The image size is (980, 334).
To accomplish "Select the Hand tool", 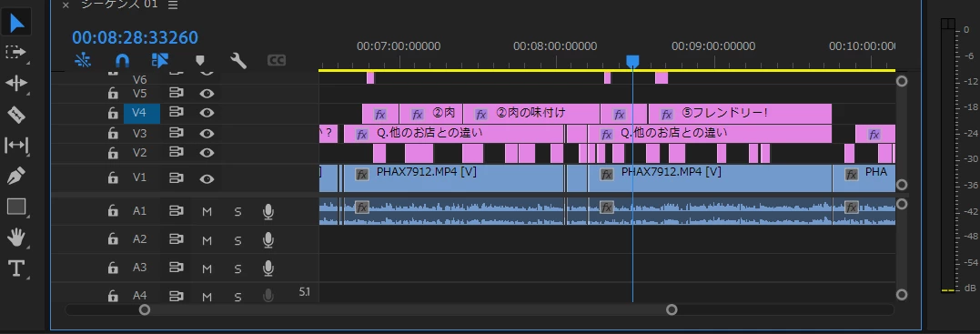I will tap(16, 237).
